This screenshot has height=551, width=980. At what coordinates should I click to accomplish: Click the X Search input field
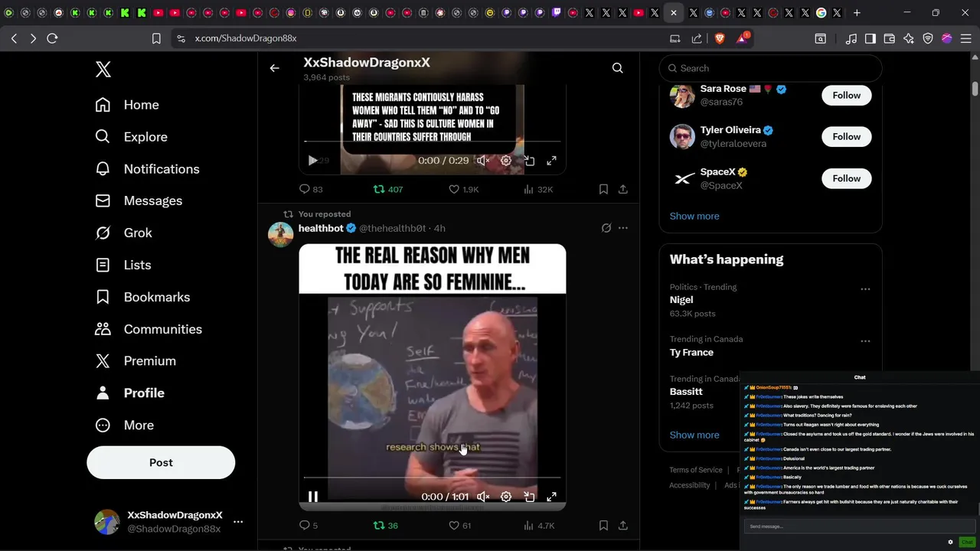tap(770, 68)
